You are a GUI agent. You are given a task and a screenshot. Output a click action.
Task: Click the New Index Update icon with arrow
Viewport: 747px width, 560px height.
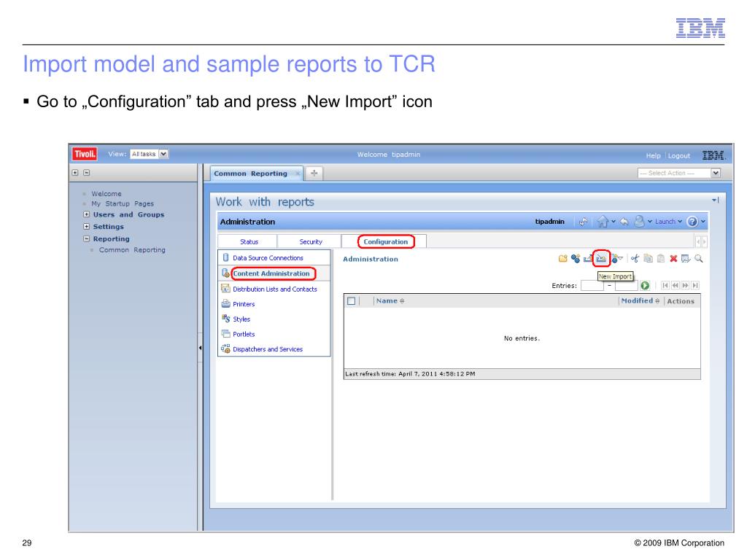coord(617,259)
